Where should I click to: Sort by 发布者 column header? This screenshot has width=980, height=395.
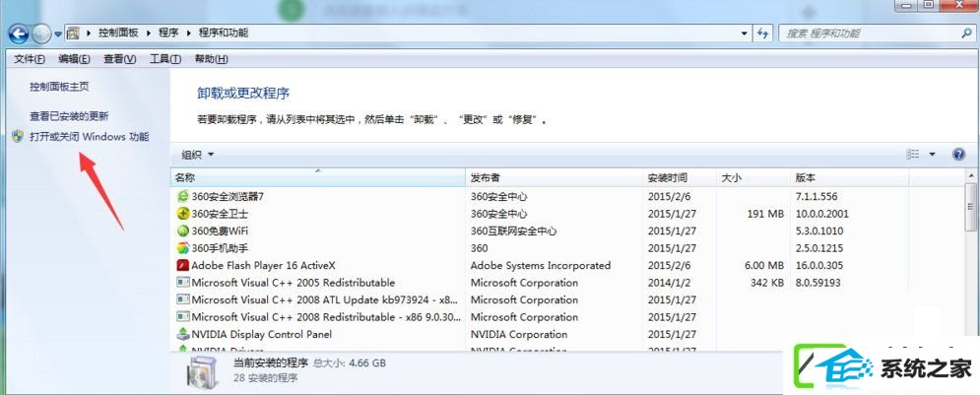[x=555, y=177]
